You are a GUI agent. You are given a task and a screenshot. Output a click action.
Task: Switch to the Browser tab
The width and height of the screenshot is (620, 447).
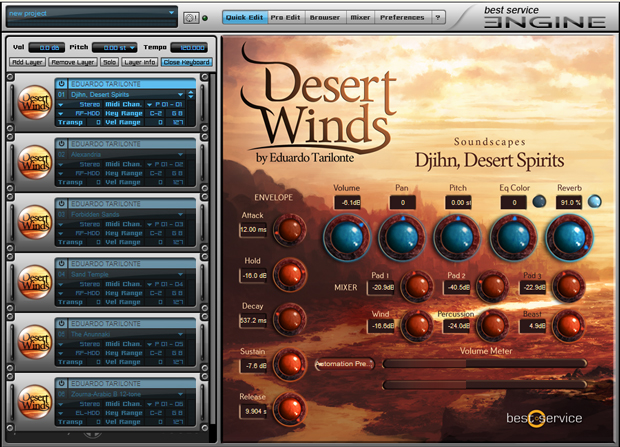(325, 17)
